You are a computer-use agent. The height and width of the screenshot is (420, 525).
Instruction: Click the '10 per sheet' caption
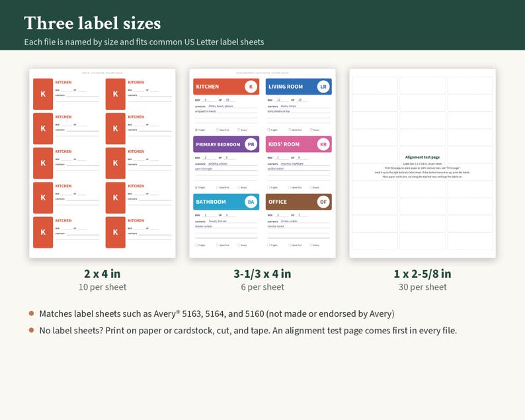pos(102,287)
